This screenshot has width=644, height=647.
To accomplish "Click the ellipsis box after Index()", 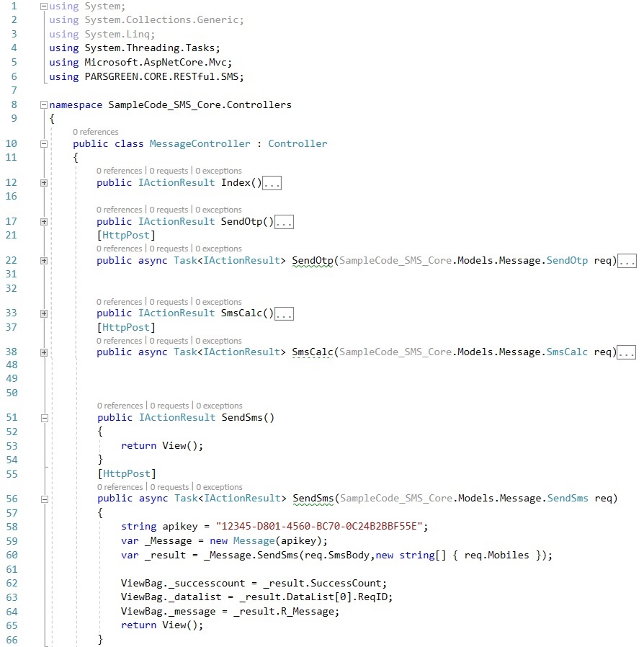I will tap(272, 183).
